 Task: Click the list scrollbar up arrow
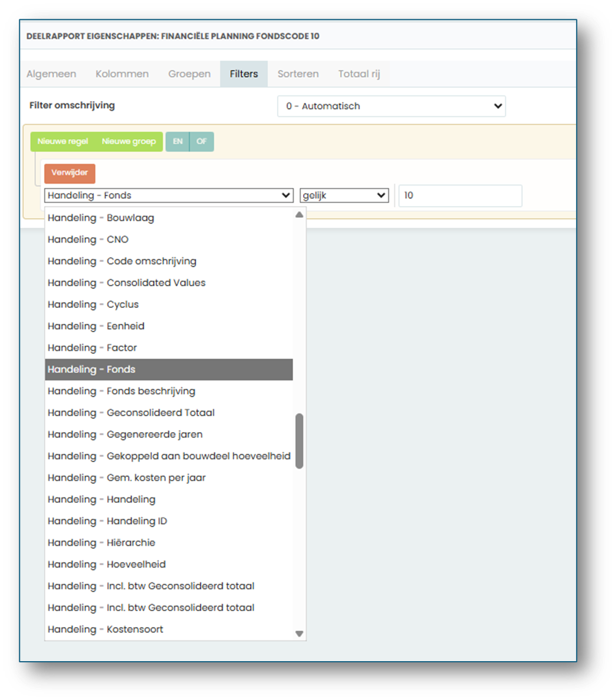click(x=300, y=215)
